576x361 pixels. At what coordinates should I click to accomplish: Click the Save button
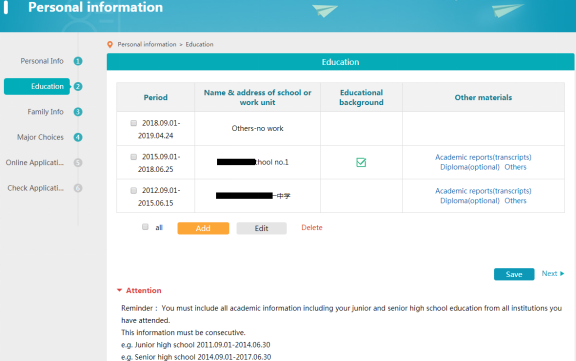pos(514,274)
